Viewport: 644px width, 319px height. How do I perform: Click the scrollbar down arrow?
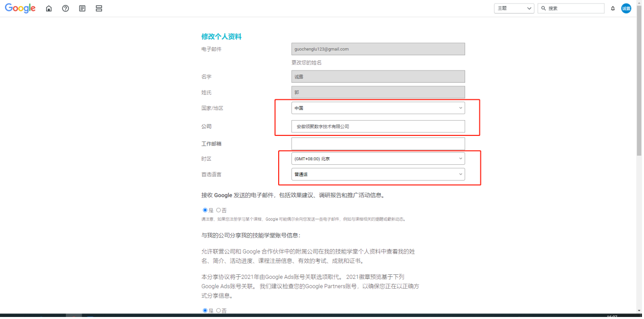tap(639, 310)
